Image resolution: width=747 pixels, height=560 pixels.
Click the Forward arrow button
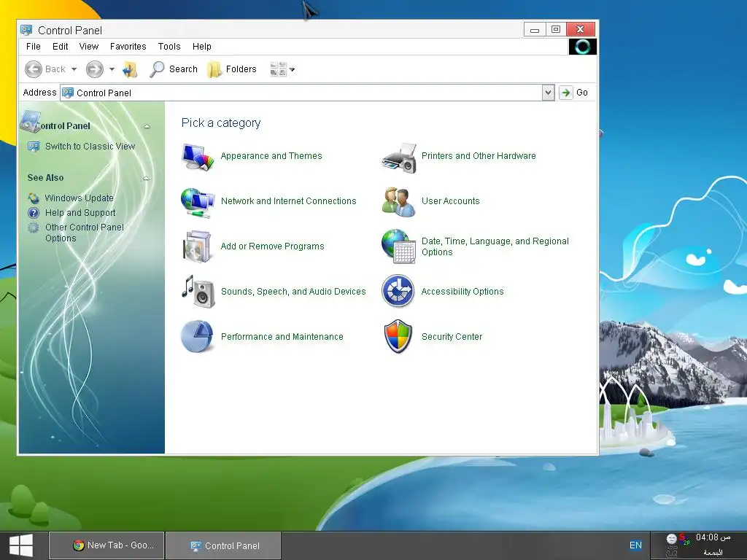(x=94, y=69)
